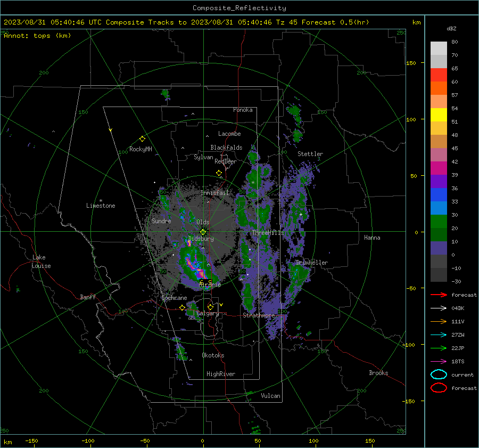Click the green 22JP arrow legend icon
479x448 pixels.
click(x=439, y=348)
